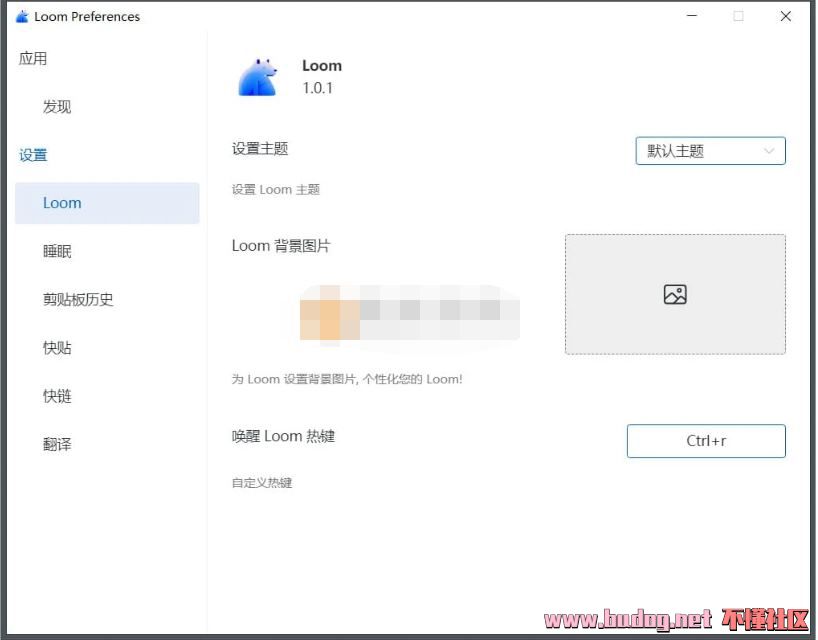Open the 设置主题 theme combo box

710,151
